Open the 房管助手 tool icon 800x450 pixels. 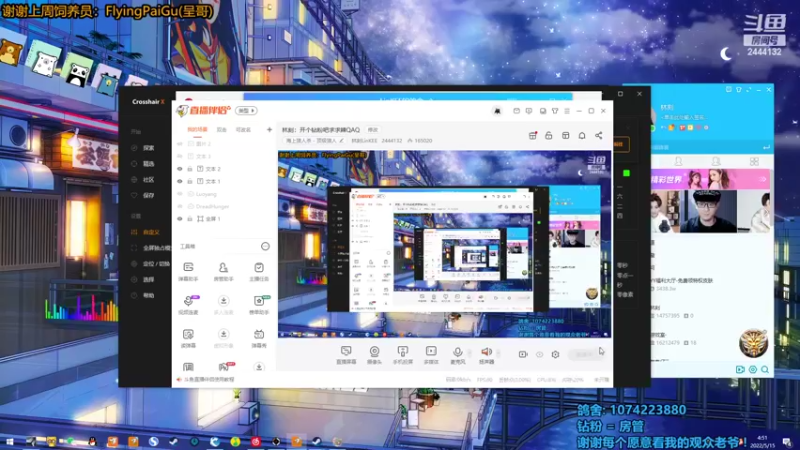pos(223,268)
